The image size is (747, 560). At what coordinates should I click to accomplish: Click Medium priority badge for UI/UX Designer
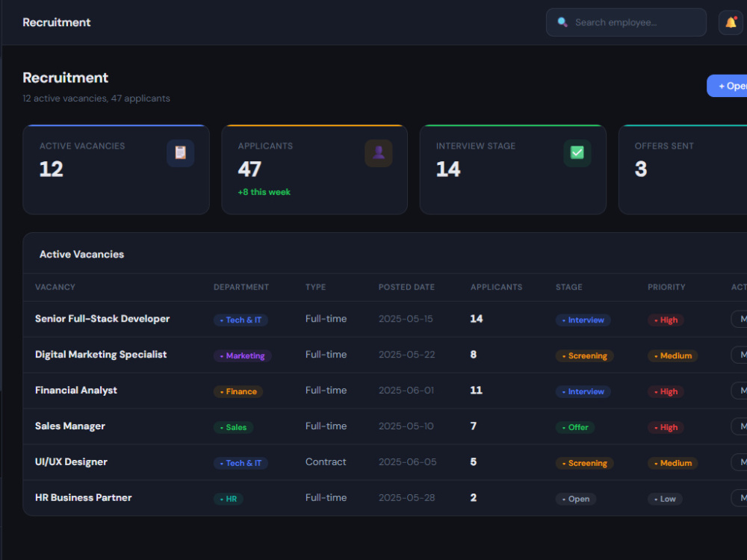click(673, 463)
